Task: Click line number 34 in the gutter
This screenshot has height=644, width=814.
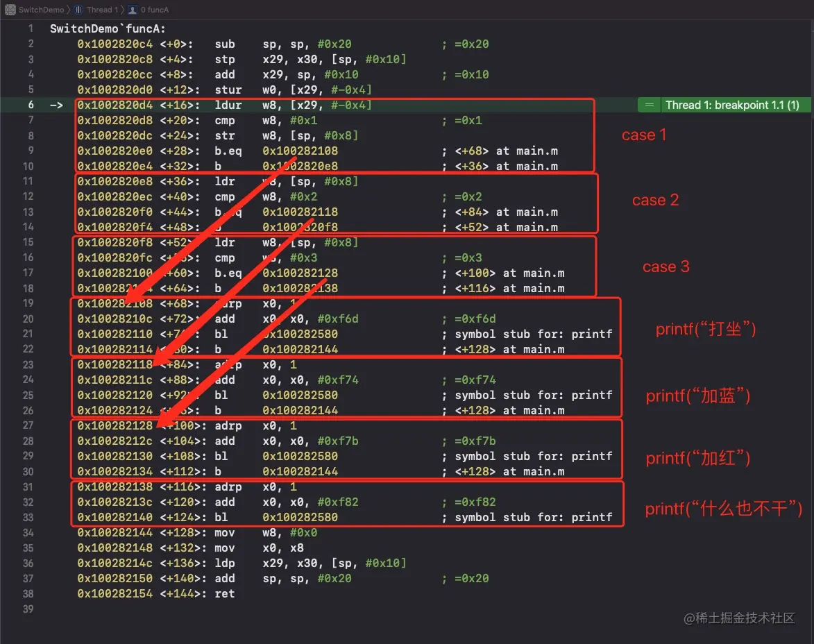Action: point(28,532)
